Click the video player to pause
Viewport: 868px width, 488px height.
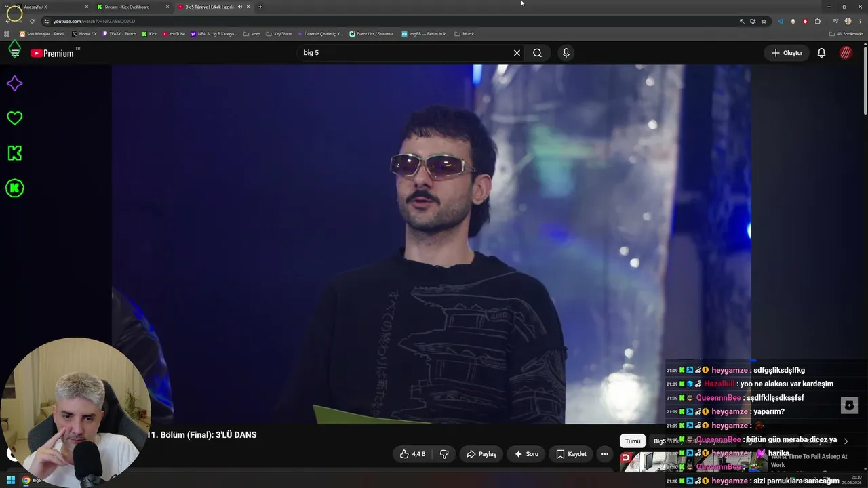coord(431,244)
